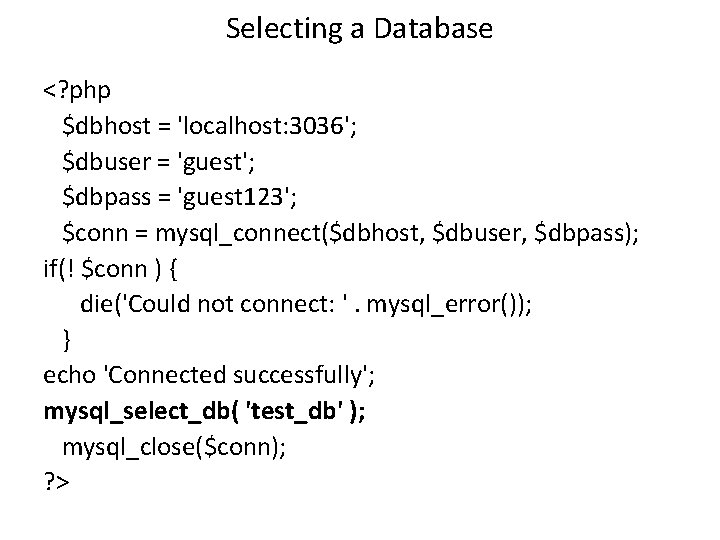
Task: Click the 'Selecting a Database' slide title
Action: pyautogui.click(x=359, y=29)
